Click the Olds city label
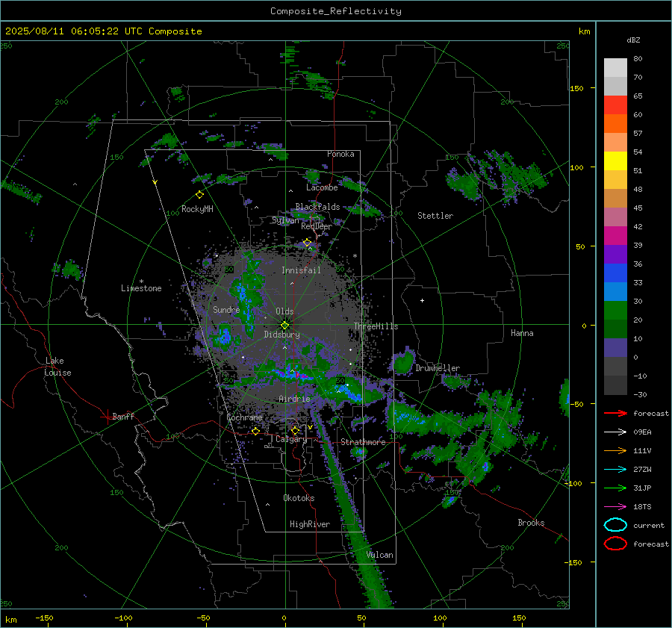The width and height of the screenshot is (672, 628). coord(284,311)
